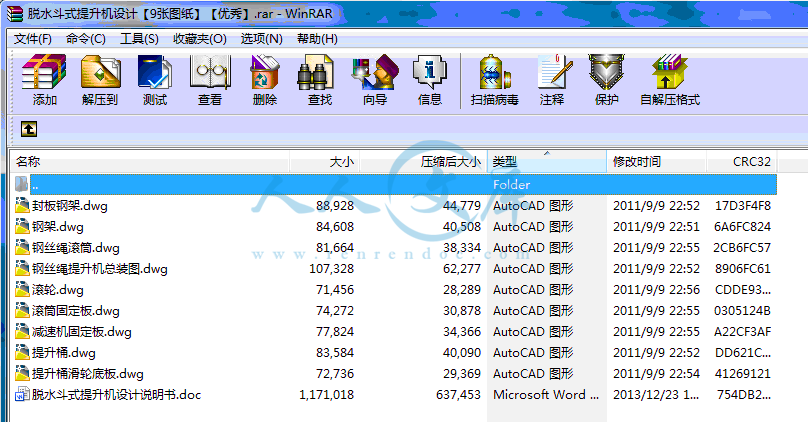Click the icon of 滚轮.dwg
This screenshot has height=422, width=808.
click(x=22, y=290)
